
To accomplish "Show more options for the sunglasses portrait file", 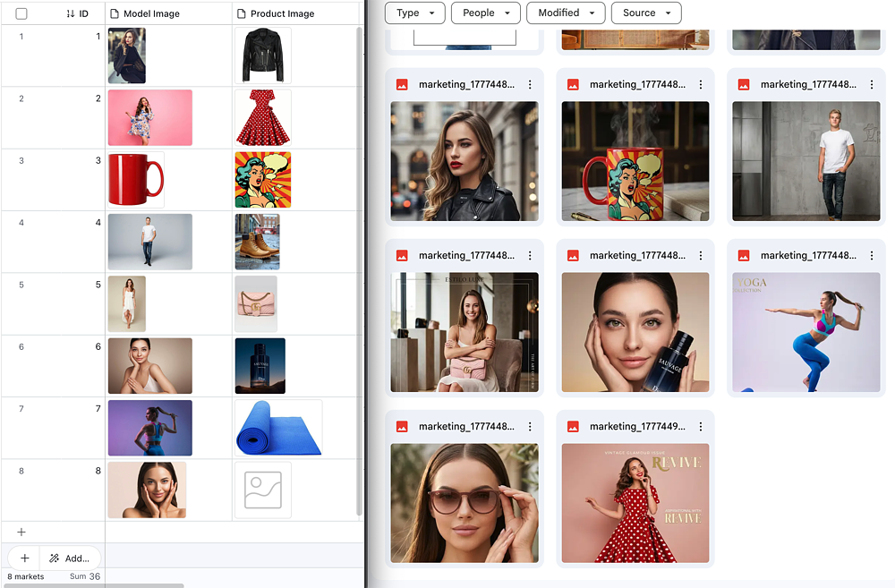I will [530, 427].
